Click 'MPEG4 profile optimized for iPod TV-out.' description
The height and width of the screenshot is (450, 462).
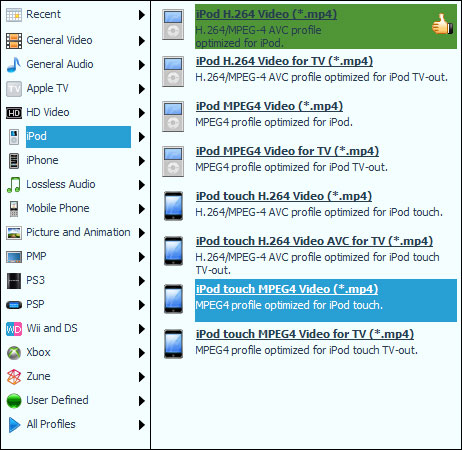(291, 167)
